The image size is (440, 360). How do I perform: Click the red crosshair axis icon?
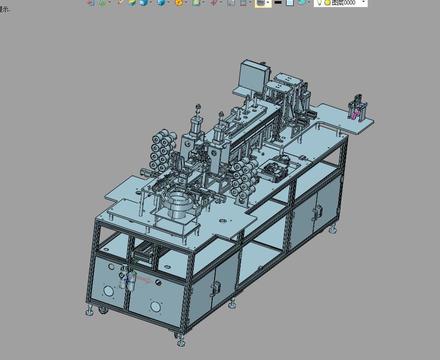point(213,3)
